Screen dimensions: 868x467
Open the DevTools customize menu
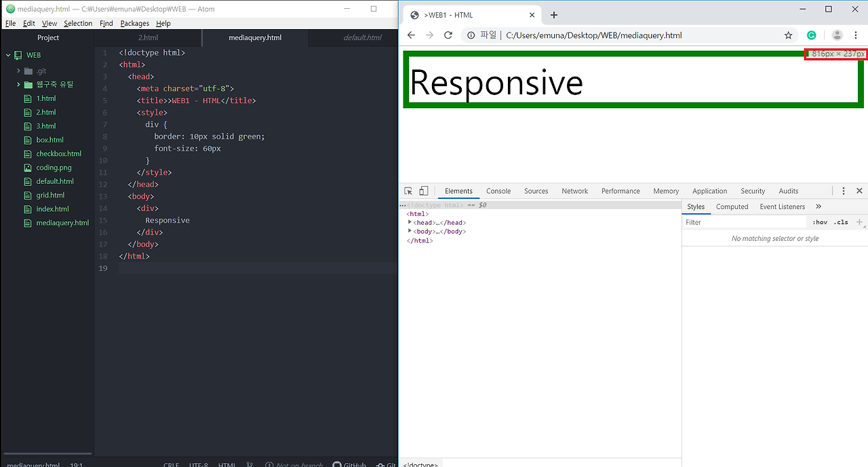(x=844, y=191)
